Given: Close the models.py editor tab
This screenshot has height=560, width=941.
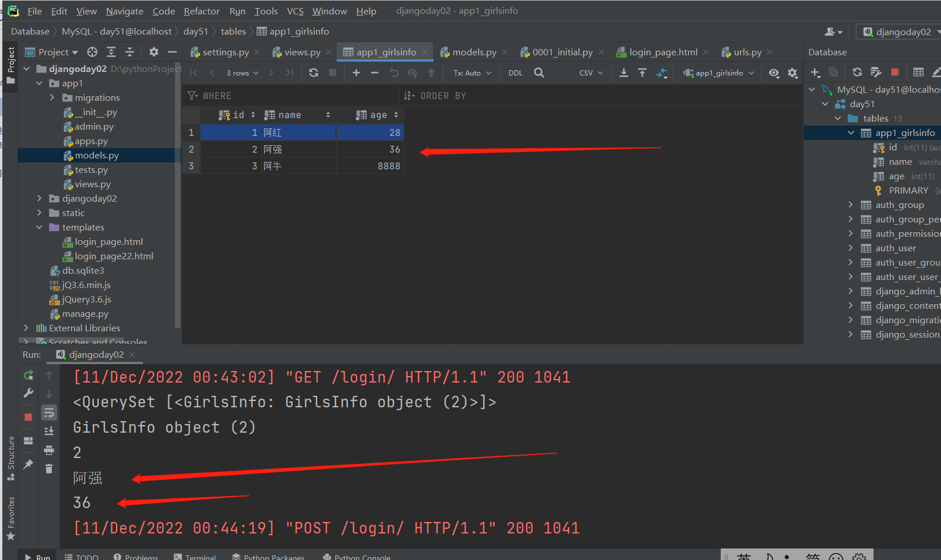Looking at the screenshot, I should [505, 52].
